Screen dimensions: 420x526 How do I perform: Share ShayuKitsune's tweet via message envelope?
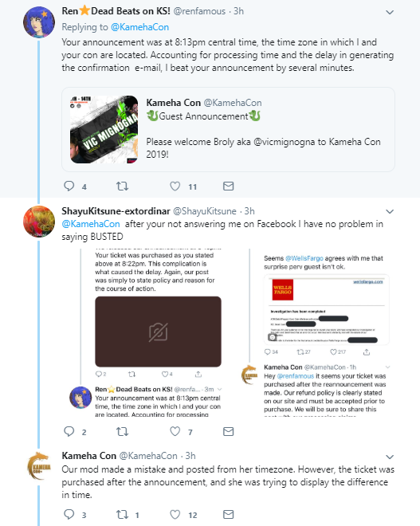(229, 431)
